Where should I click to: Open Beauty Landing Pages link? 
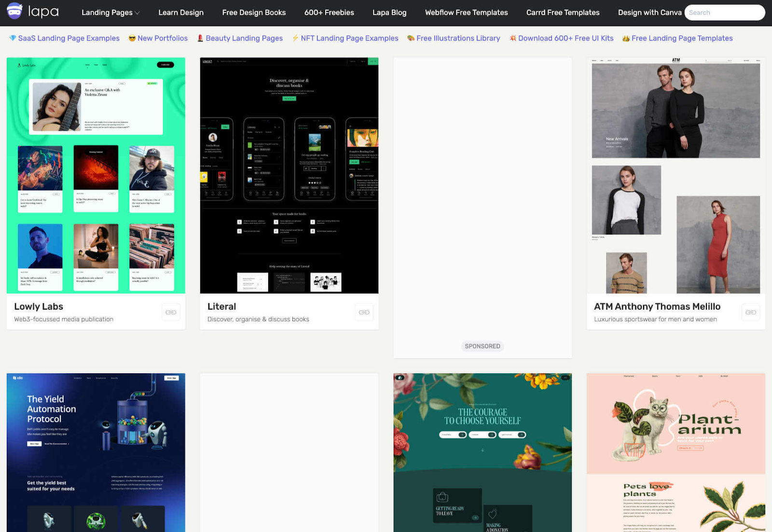pos(244,38)
